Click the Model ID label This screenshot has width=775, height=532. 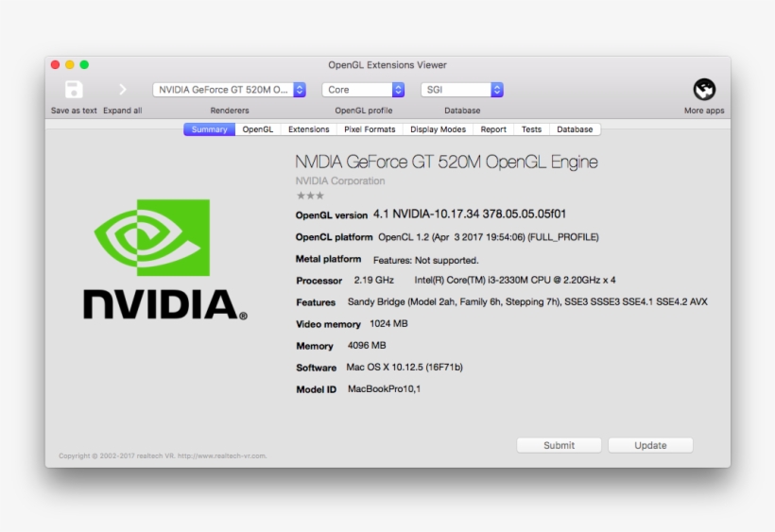point(316,389)
